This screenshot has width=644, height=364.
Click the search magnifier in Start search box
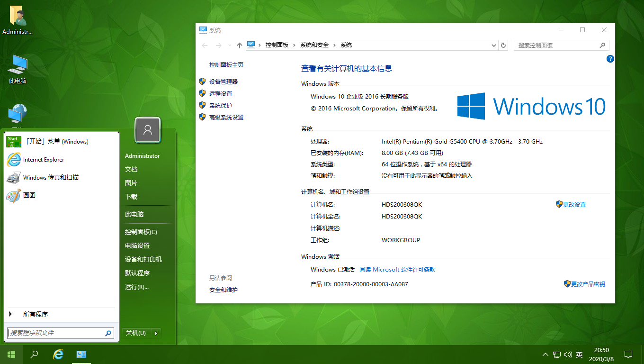[x=108, y=333]
